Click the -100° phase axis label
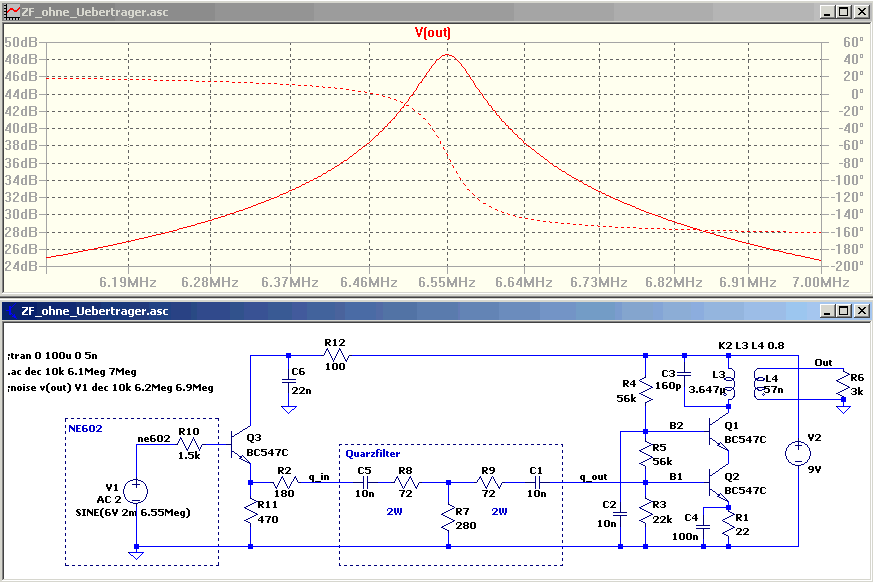873x582 pixels. (850, 180)
